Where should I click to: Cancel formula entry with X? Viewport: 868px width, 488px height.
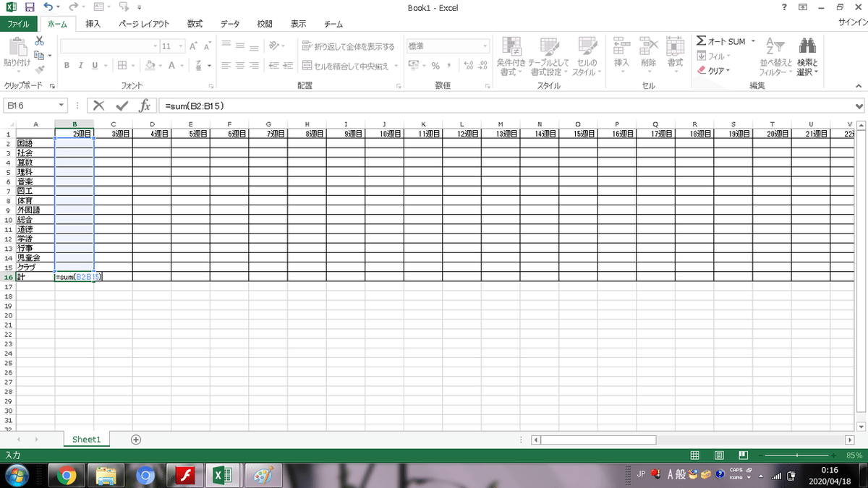click(98, 106)
